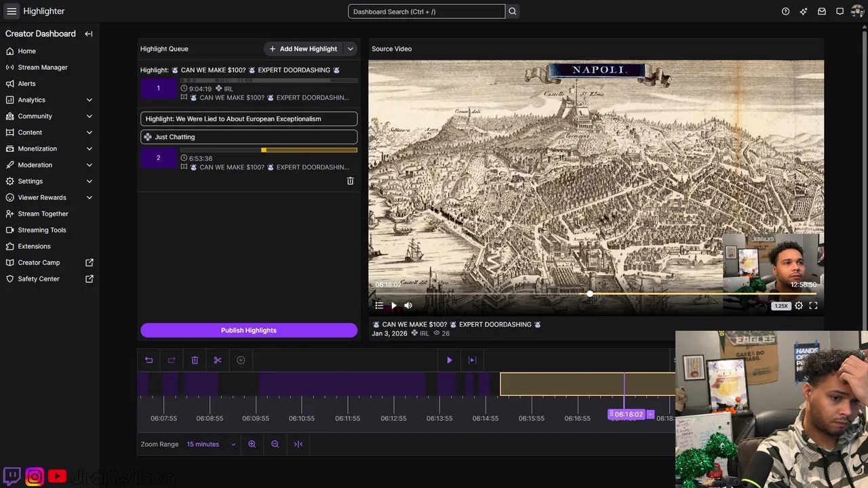This screenshot has height=488, width=868.
Task: Click Add New Highlight button
Action: point(303,49)
